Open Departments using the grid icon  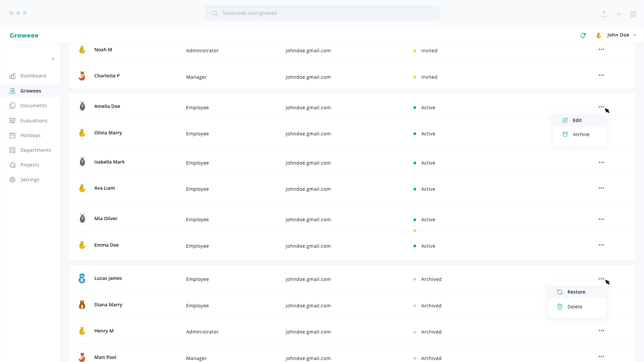[12, 150]
